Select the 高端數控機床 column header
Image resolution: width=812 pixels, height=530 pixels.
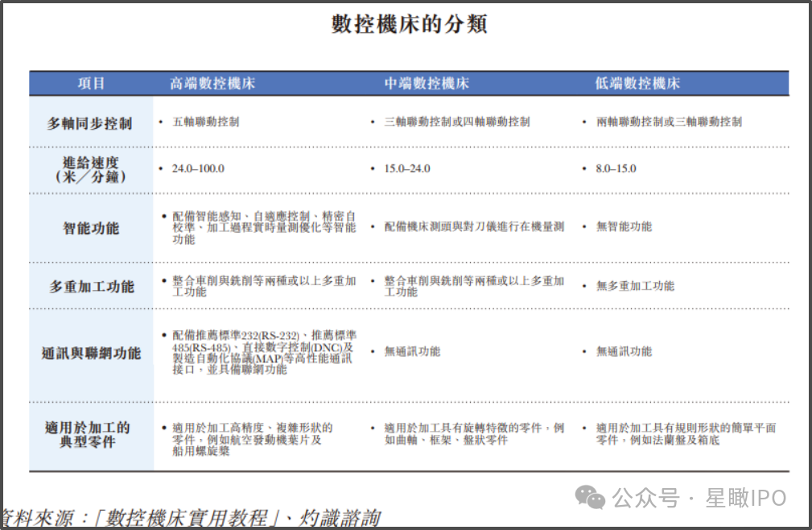[212, 84]
